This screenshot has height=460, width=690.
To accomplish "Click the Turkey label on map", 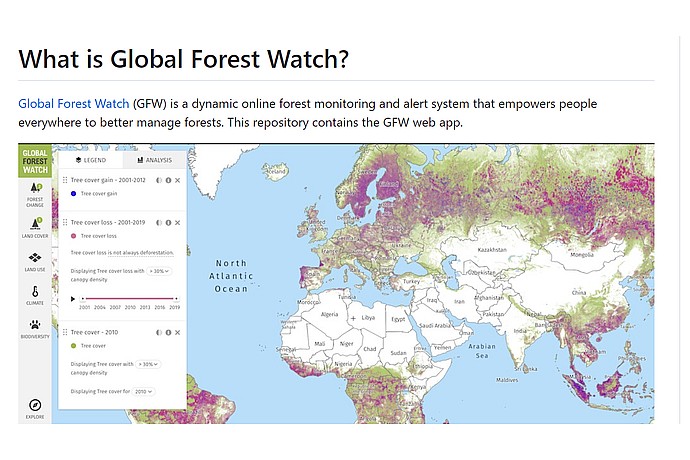I will pos(411,281).
